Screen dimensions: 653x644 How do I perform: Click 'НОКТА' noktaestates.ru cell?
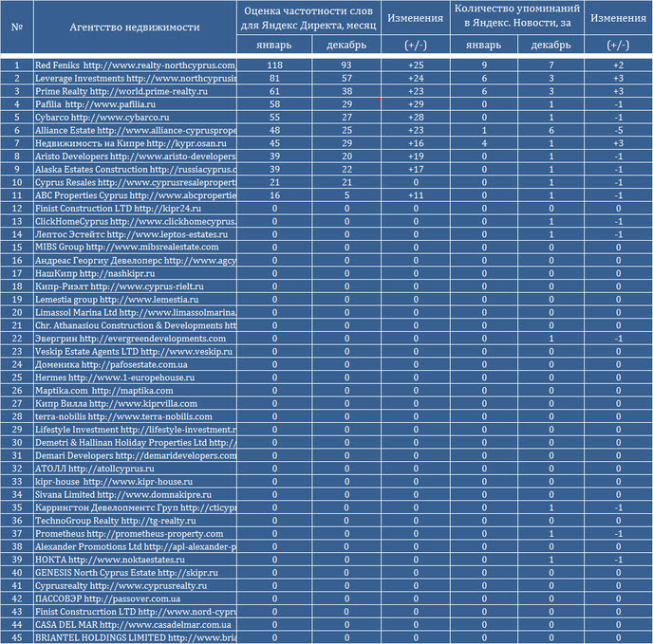click(x=135, y=559)
